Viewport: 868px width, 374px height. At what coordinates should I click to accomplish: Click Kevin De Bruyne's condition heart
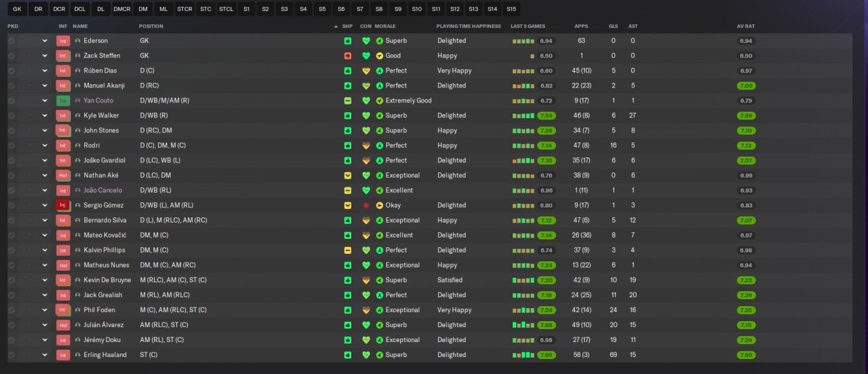pyautogui.click(x=366, y=280)
